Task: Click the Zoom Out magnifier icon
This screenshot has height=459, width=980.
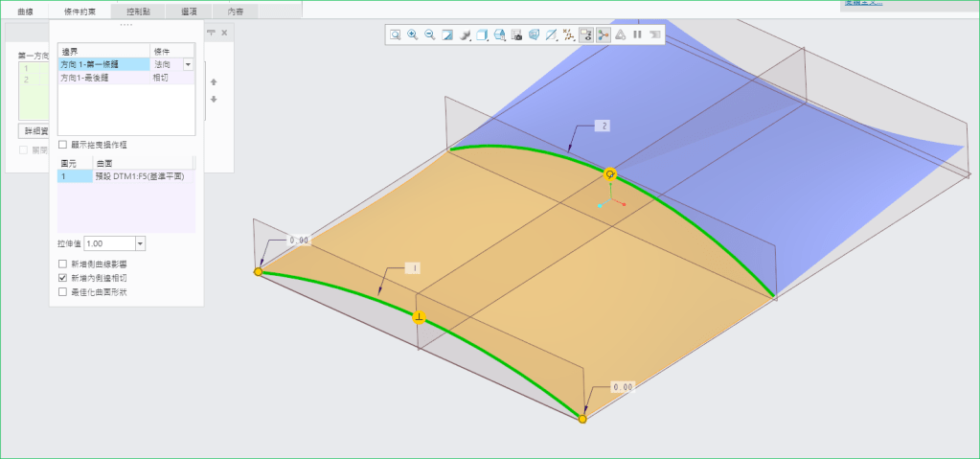Action: (x=429, y=34)
